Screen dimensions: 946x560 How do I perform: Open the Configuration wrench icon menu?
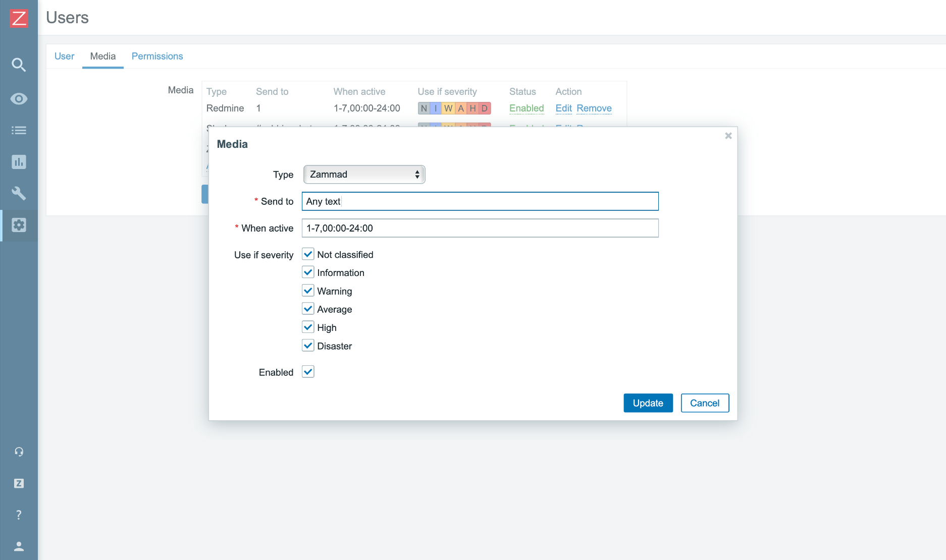coord(19,193)
